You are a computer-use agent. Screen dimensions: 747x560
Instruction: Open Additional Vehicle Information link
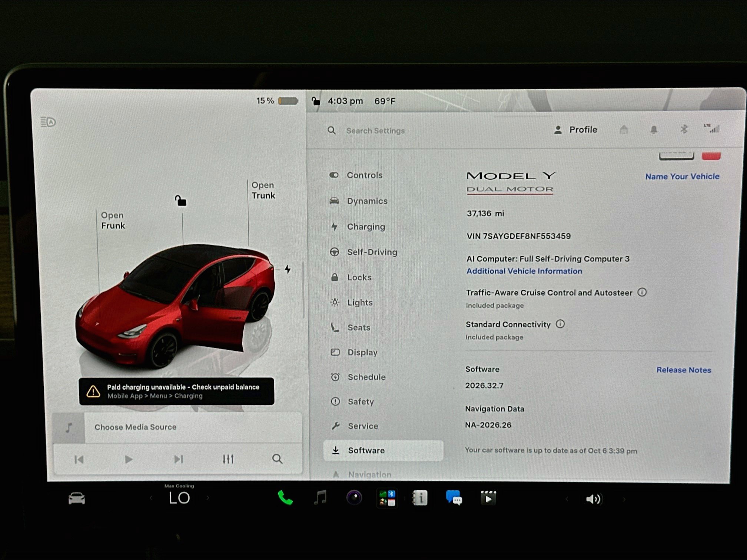(524, 271)
